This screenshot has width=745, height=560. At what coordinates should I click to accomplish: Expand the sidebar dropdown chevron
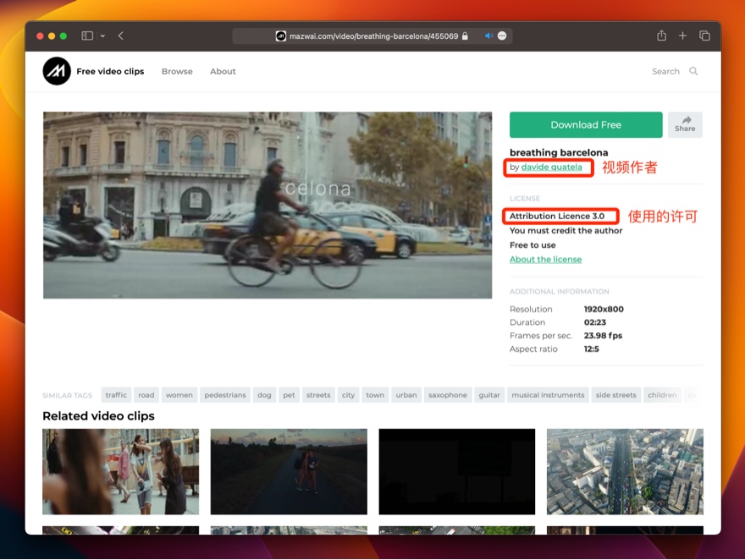[102, 36]
